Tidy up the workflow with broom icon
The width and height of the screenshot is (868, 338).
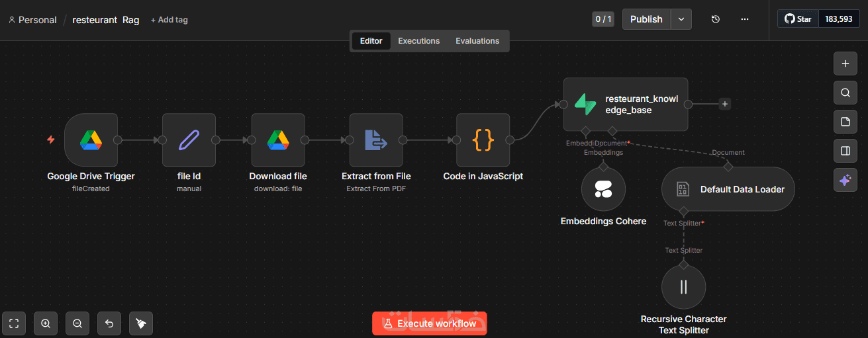click(141, 323)
